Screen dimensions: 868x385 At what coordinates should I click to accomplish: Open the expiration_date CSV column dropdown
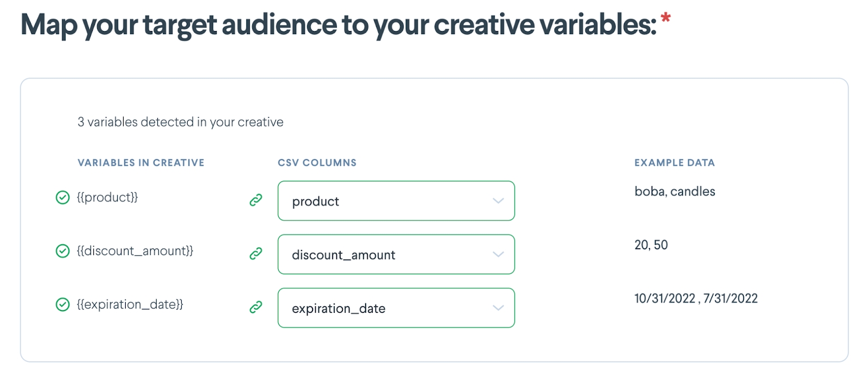tap(396, 308)
